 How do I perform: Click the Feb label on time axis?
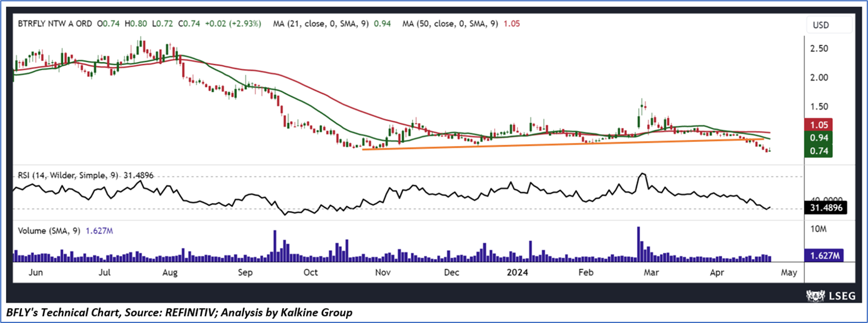pos(586,272)
